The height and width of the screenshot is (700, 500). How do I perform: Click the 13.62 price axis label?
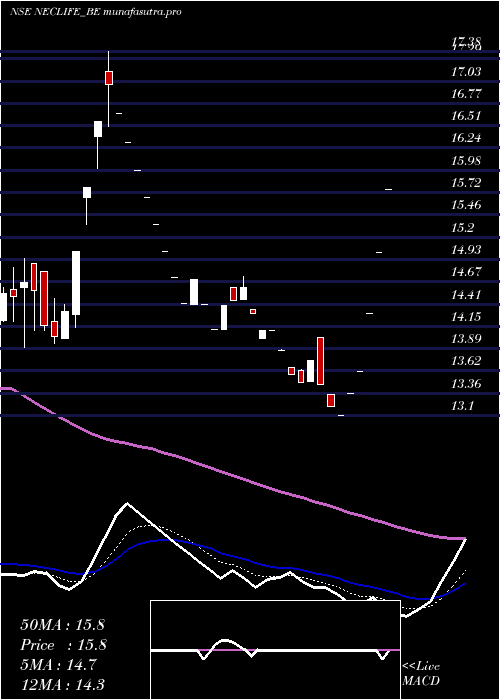click(x=467, y=361)
